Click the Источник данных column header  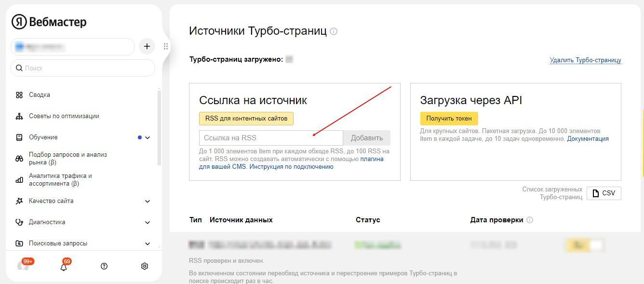tap(241, 220)
